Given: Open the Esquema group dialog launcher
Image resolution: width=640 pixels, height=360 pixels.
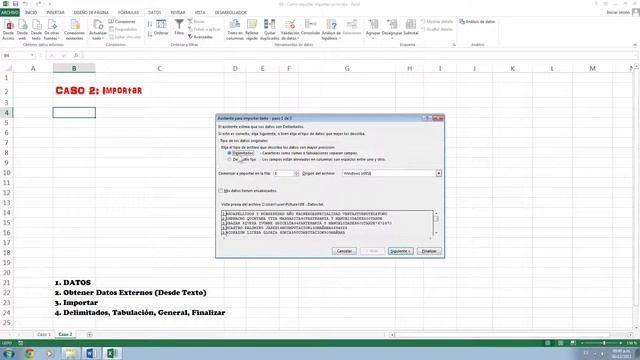Looking at the screenshot, I should (x=454, y=45).
